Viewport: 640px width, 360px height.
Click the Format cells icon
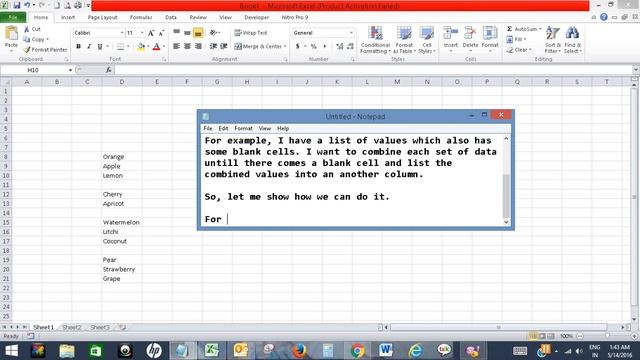coord(490,33)
